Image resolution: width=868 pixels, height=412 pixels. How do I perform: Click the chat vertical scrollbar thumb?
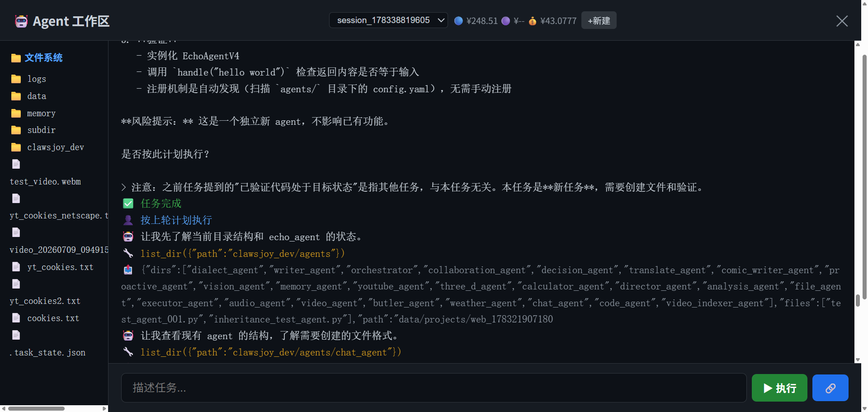(x=858, y=300)
